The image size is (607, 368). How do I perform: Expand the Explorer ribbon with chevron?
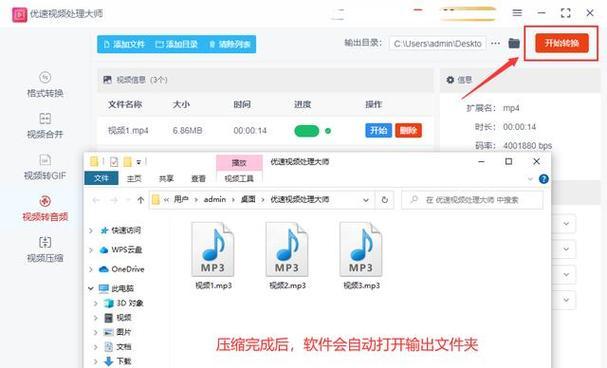[x=530, y=179]
